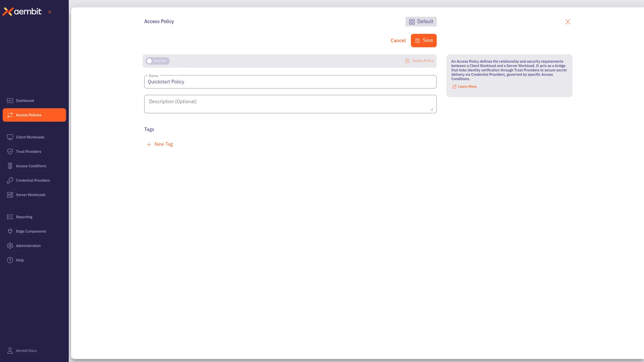Open Edge Components label
Screen dimensions: 644x362
(31, 231)
